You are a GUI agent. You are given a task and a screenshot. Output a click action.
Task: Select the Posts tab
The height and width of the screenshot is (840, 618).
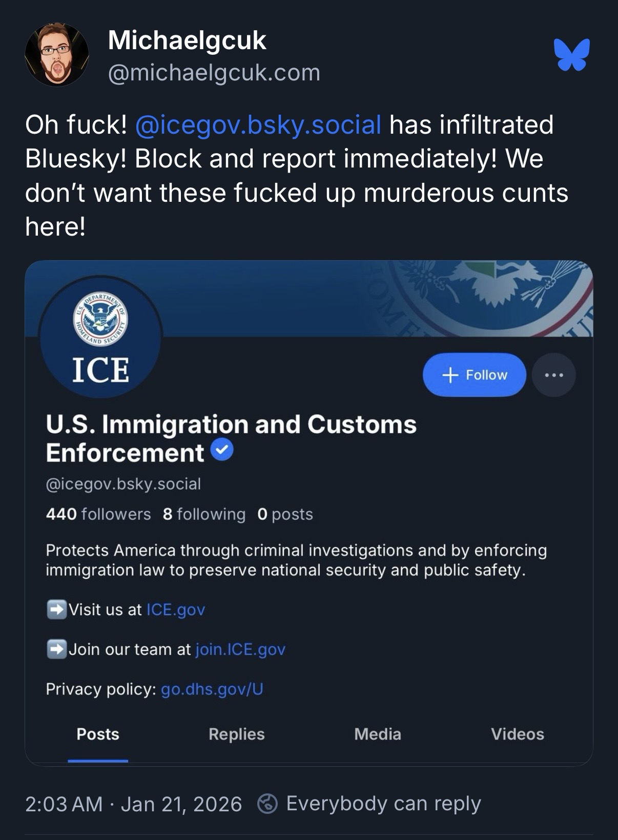pyautogui.click(x=98, y=734)
